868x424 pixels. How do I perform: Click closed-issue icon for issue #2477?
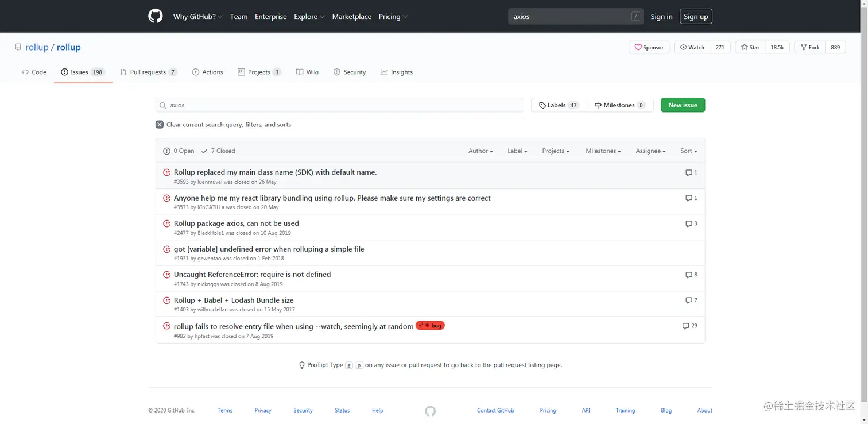[x=166, y=223]
